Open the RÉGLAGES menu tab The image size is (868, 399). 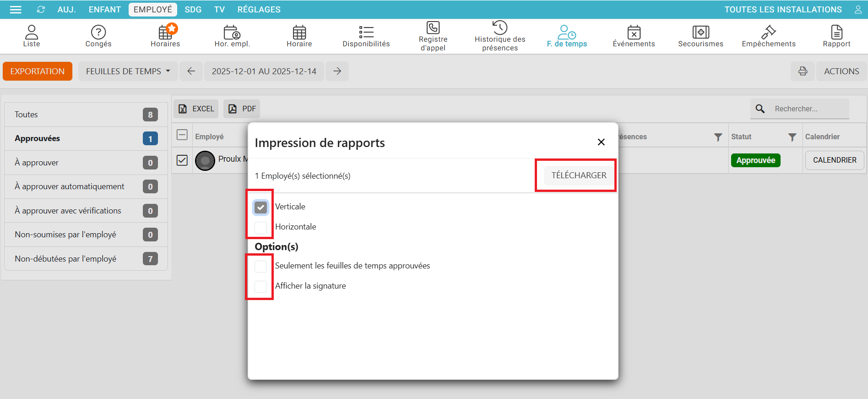click(x=259, y=10)
